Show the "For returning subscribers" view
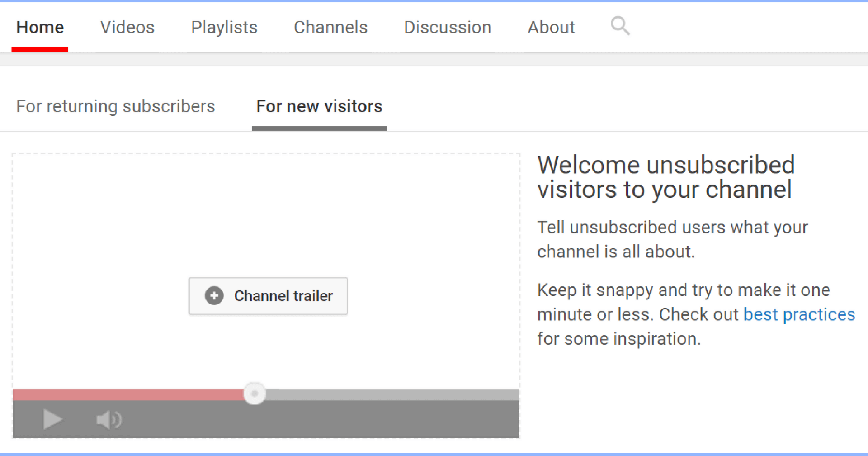This screenshot has width=868, height=456. (x=115, y=106)
